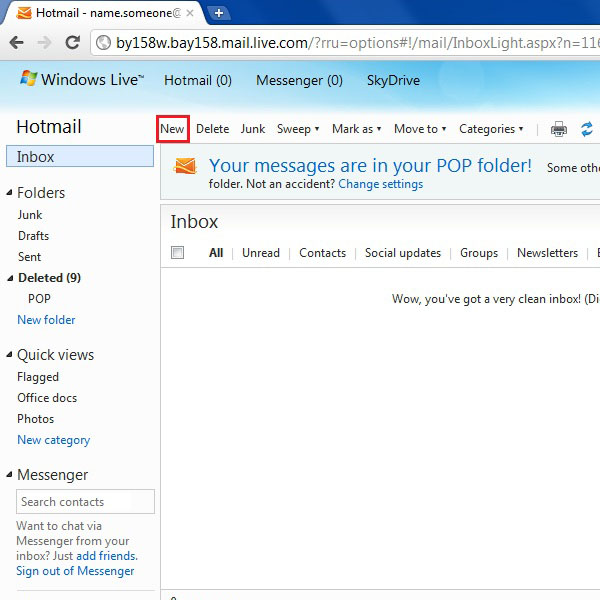The image size is (600, 600).
Task: Open the Categories dropdown
Action: (x=491, y=129)
